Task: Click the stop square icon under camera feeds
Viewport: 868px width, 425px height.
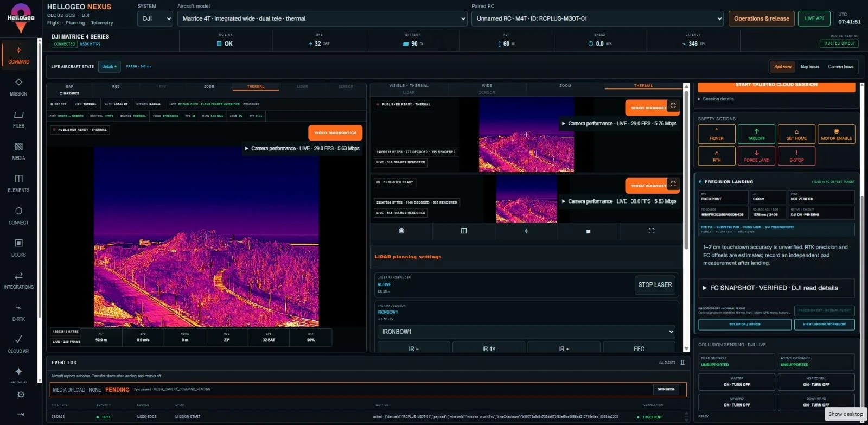Action: (589, 231)
